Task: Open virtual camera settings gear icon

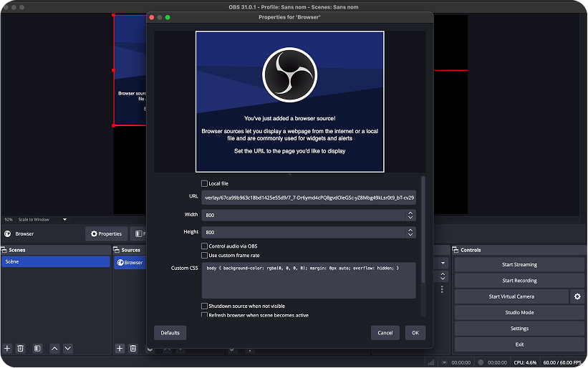Action: (577, 296)
